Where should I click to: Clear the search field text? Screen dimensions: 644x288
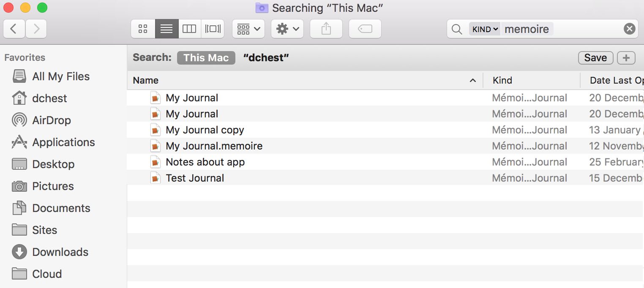629,29
